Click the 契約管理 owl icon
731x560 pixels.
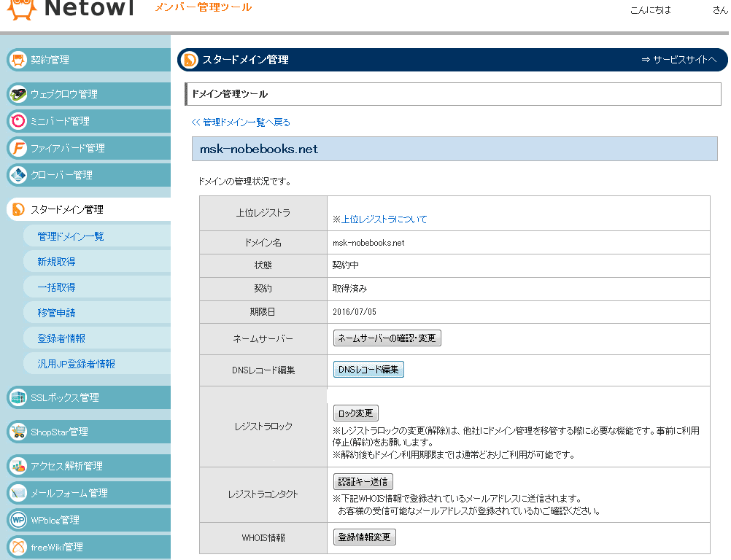pos(18,60)
